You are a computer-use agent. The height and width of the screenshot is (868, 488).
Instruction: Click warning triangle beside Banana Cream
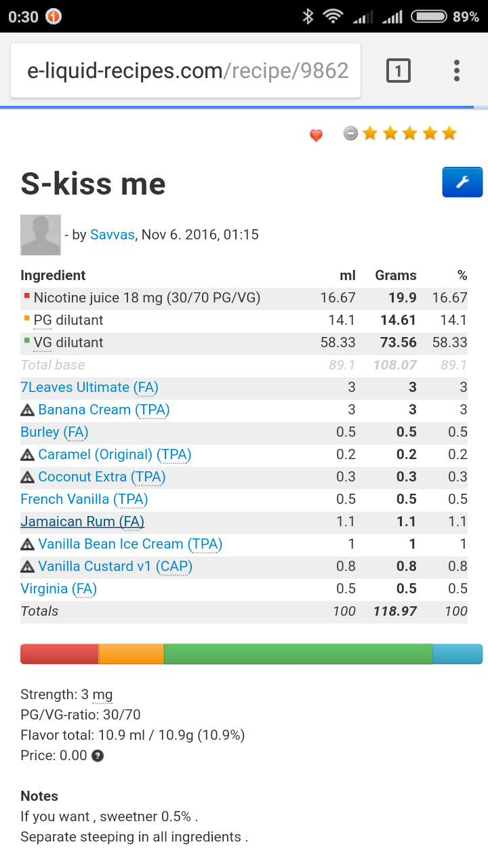[x=28, y=410]
